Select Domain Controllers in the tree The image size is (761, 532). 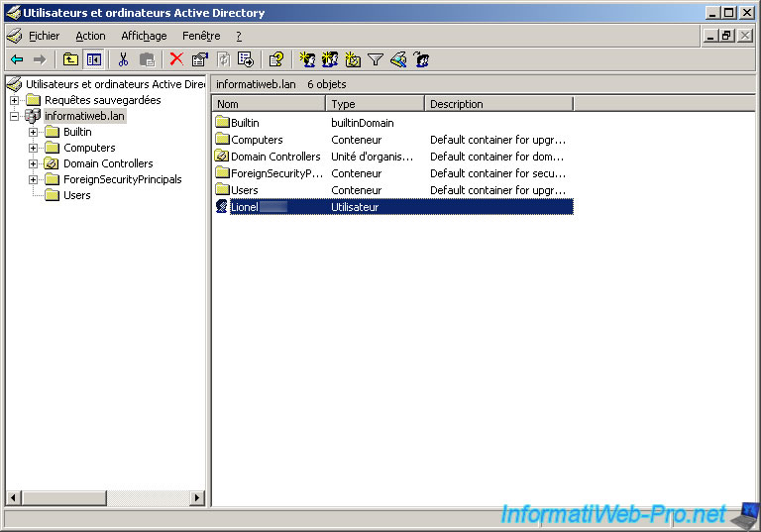(108, 163)
